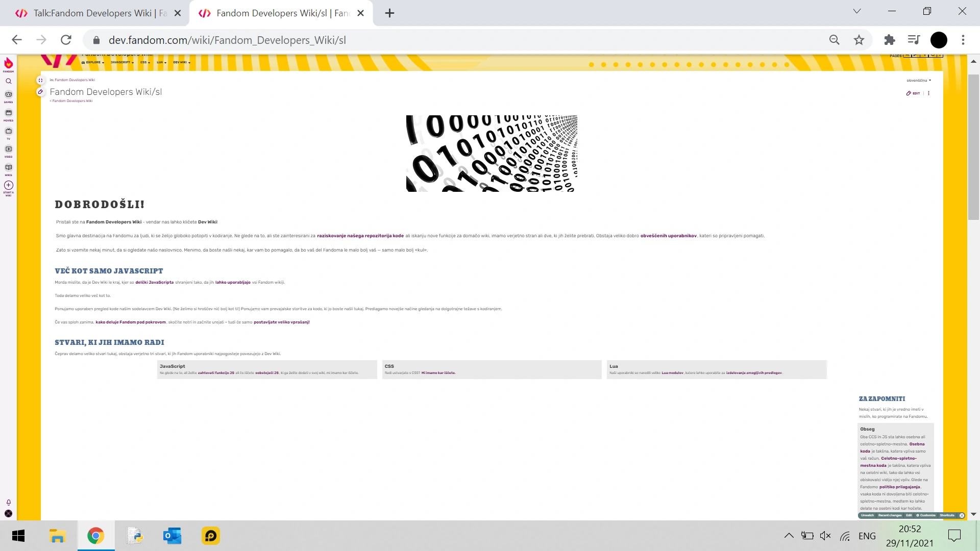Open the JavaScript navigation menu
Viewport: 980px width, 551px height.
(x=122, y=62)
